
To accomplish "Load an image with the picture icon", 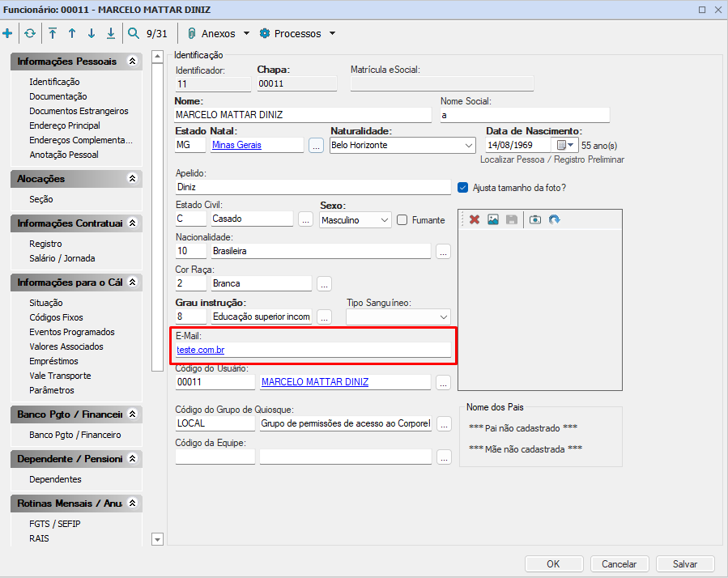I will click(x=493, y=219).
